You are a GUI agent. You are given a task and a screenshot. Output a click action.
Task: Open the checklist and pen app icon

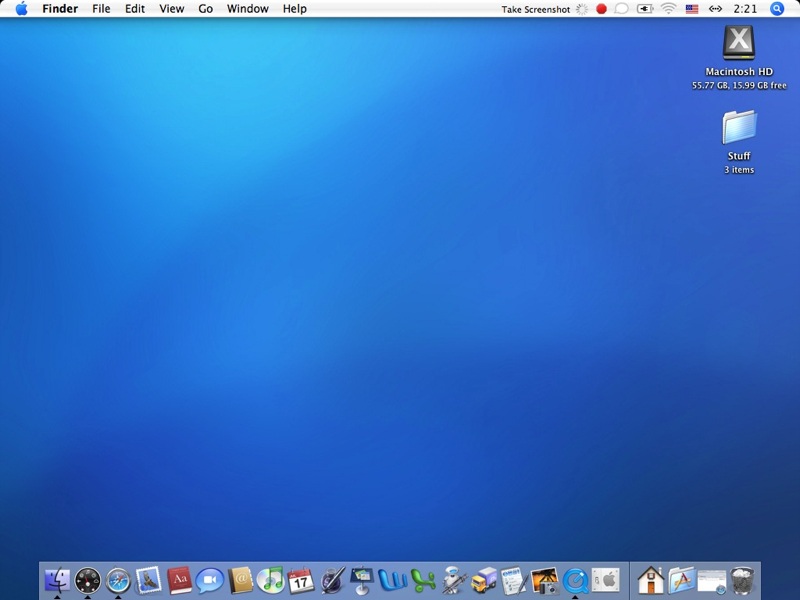point(514,580)
